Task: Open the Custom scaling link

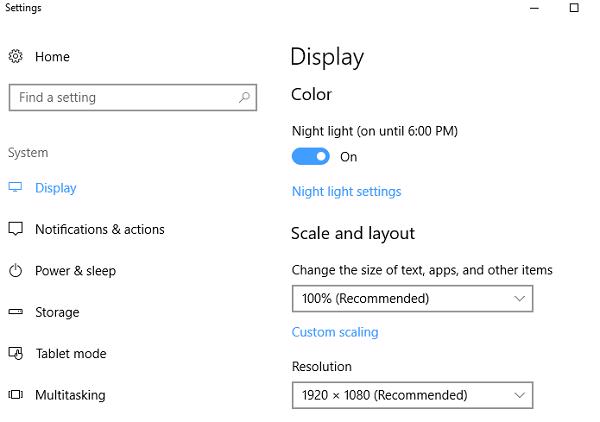Action: (x=335, y=332)
